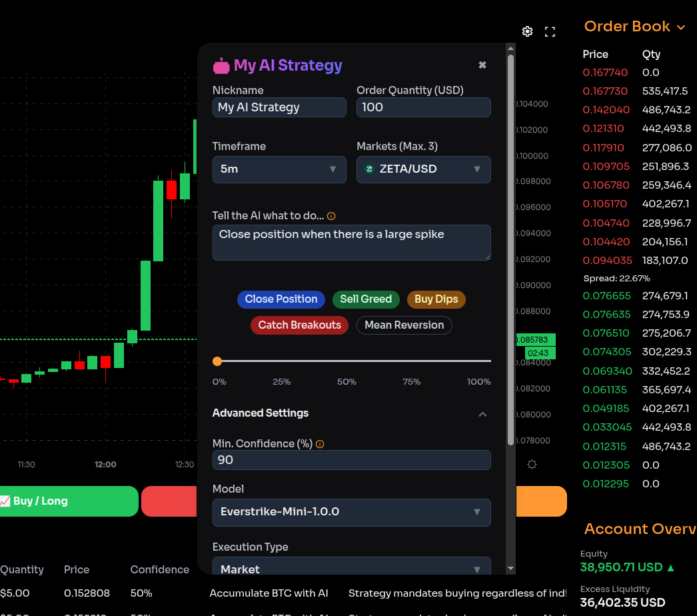The height and width of the screenshot is (616, 697).
Task: Toggle the Buy Dips preset
Action: [436, 299]
